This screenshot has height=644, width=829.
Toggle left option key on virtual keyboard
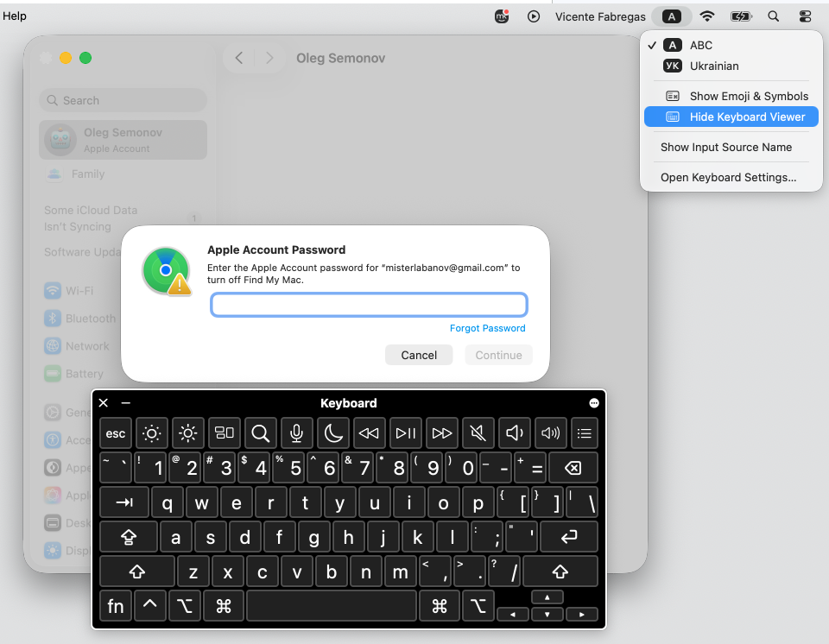point(185,606)
